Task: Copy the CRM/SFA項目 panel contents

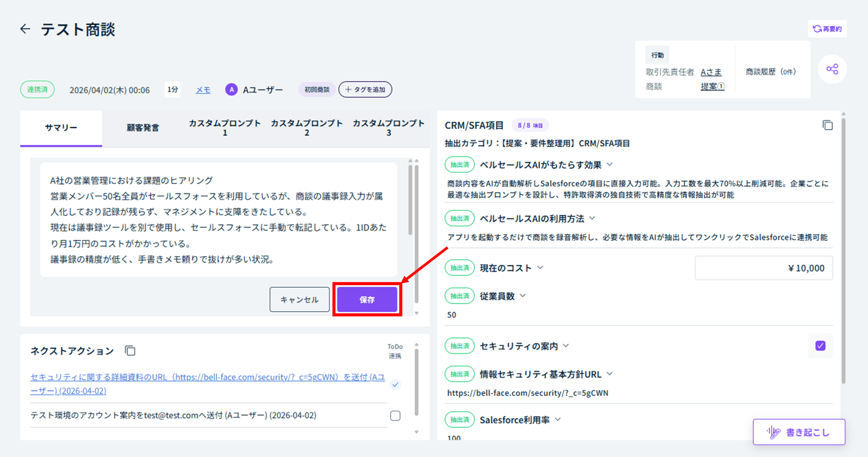Action: [827, 125]
